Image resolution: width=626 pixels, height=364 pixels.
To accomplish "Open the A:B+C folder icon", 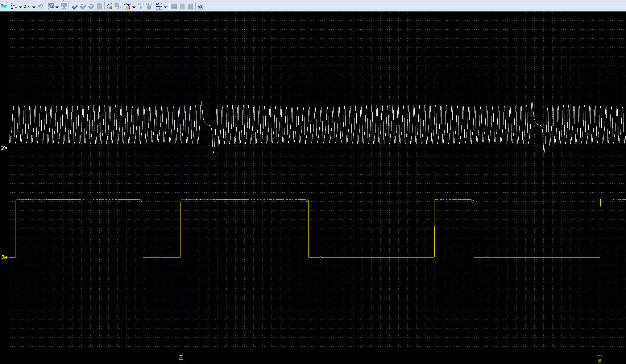I will (x=127, y=7).
